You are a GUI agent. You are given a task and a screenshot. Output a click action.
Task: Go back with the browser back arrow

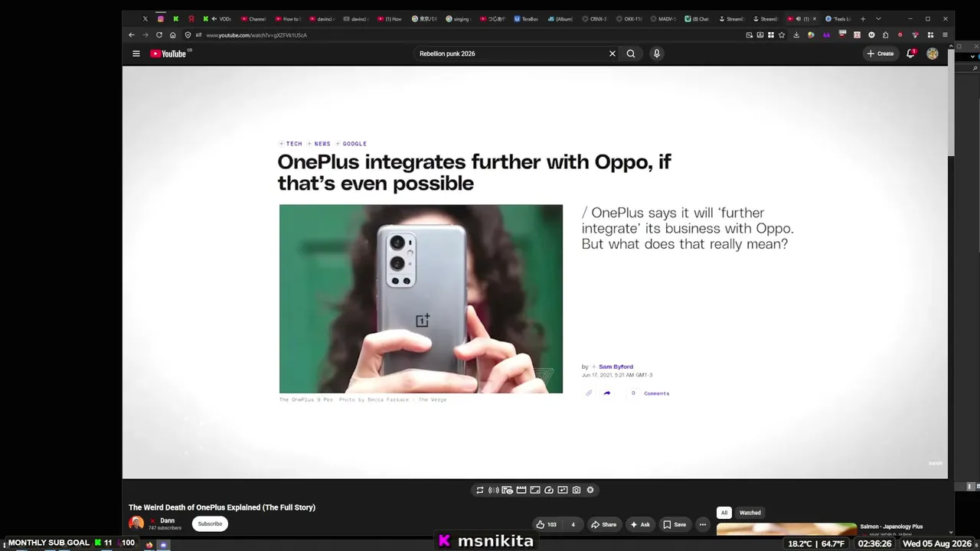(x=132, y=35)
